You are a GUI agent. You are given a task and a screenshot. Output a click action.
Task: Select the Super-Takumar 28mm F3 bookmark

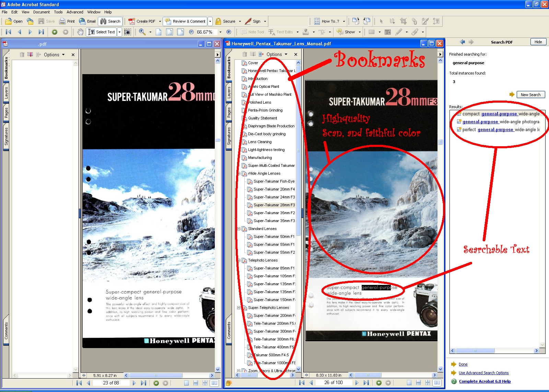(x=274, y=205)
